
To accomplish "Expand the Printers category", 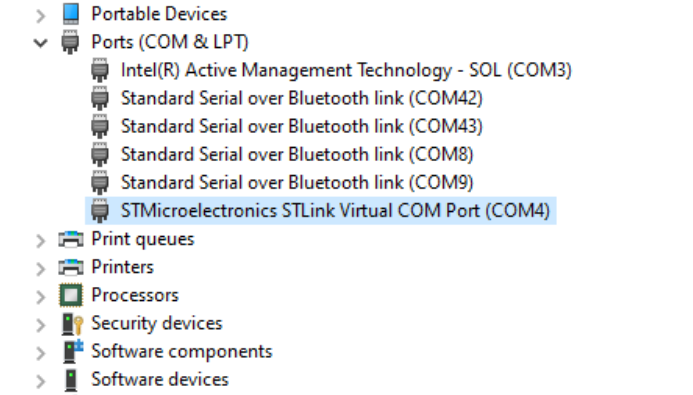I will coord(41,269).
